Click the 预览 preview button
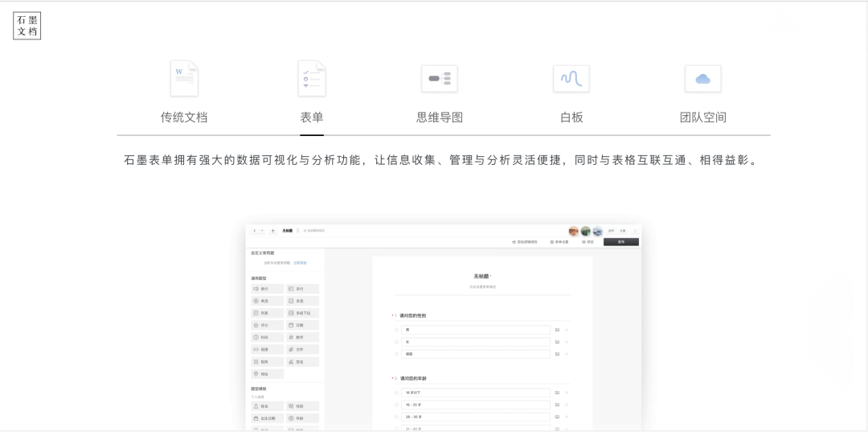 click(x=588, y=242)
